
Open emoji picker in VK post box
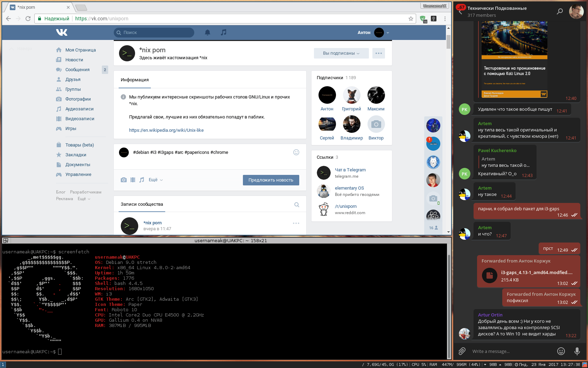tap(296, 152)
